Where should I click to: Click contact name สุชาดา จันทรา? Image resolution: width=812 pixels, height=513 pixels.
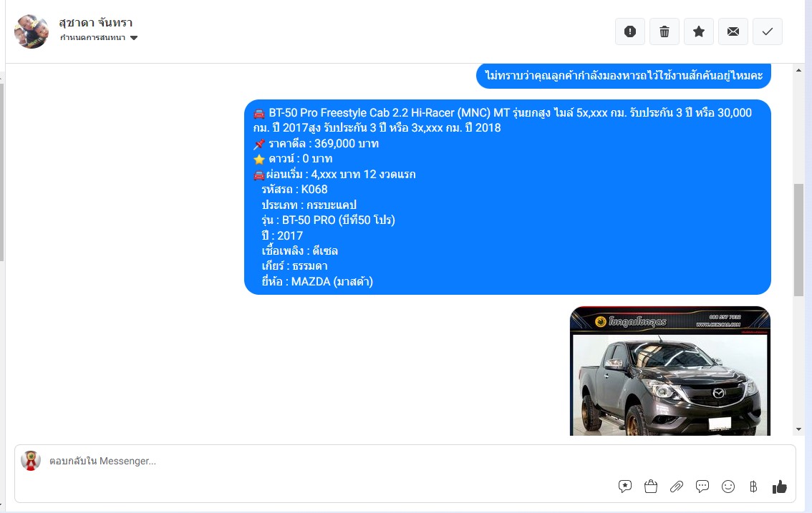(x=96, y=22)
